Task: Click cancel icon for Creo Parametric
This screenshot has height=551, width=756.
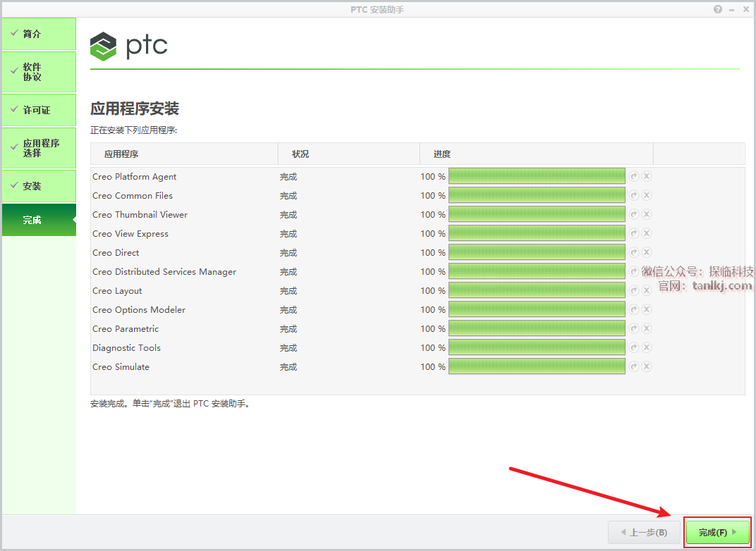Action: click(647, 328)
